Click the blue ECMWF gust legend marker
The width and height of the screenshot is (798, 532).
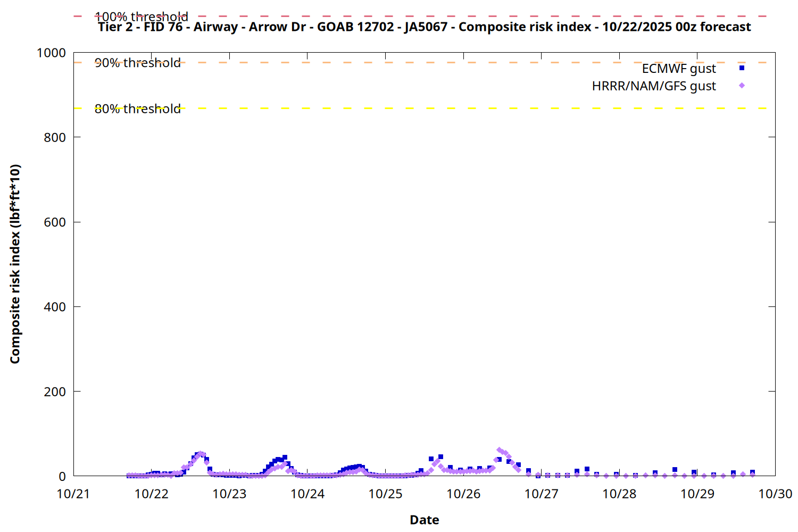pos(742,68)
